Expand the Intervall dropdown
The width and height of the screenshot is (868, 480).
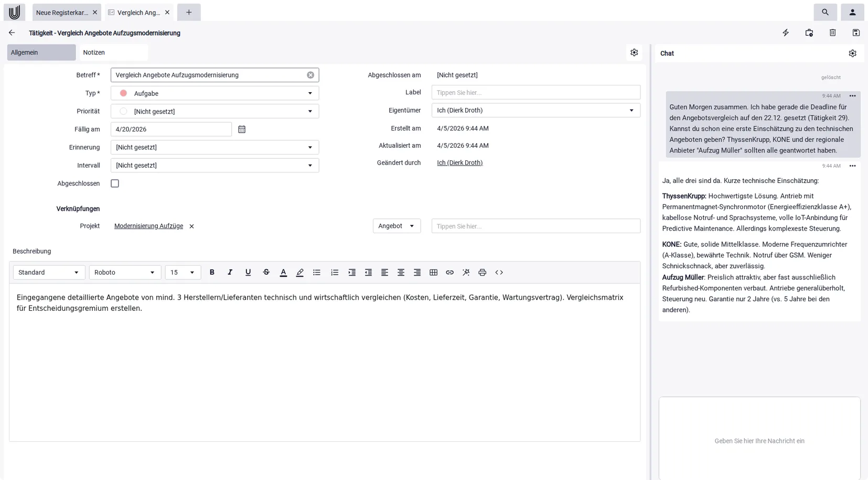(x=215, y=165)
